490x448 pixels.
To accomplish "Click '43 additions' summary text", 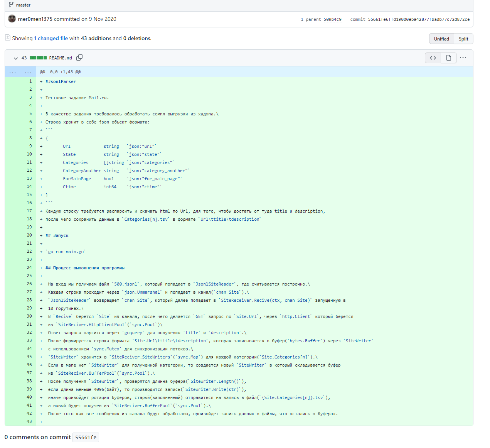I will [x=96, y=38].
